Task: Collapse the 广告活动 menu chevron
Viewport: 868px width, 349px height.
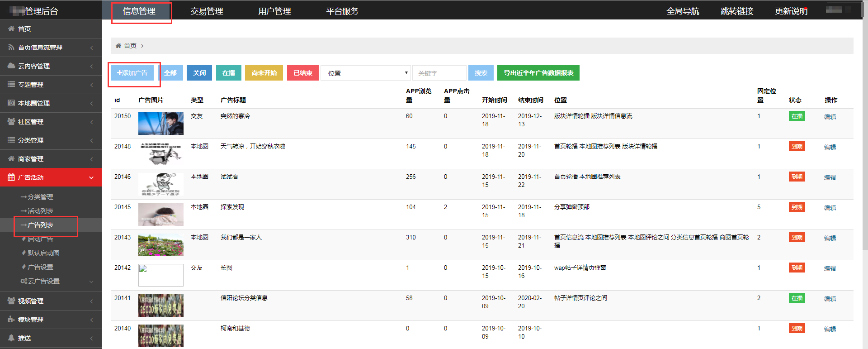Action: pos(91,177)
